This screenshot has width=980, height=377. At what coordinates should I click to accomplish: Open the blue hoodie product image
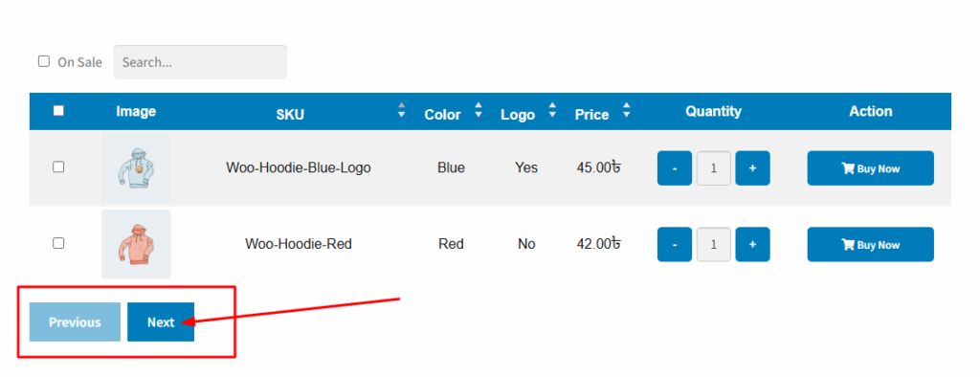click(x=136, y=168)
